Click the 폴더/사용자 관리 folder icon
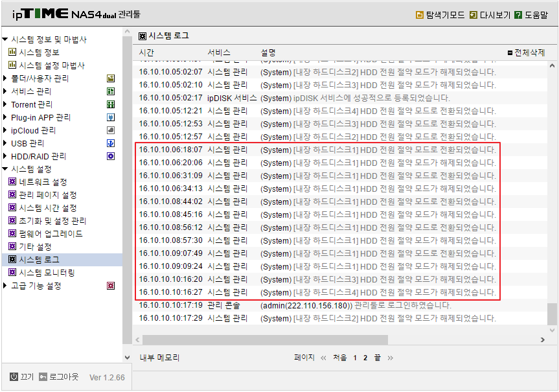The width and height of the screenshot is (559, 392). (111, 78)
